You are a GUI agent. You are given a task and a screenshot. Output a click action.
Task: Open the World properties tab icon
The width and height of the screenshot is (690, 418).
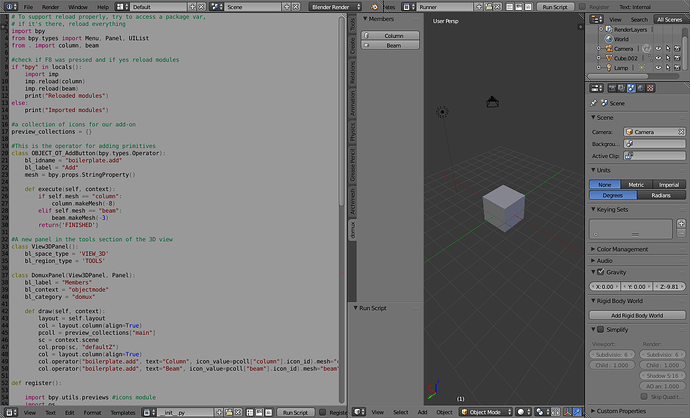(x=641, y=88)
